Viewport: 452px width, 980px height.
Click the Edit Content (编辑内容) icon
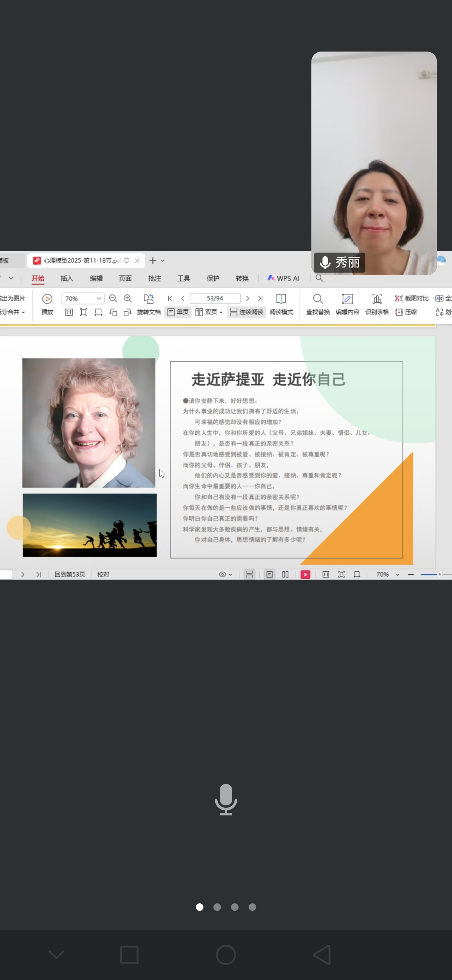pos(347,299)
